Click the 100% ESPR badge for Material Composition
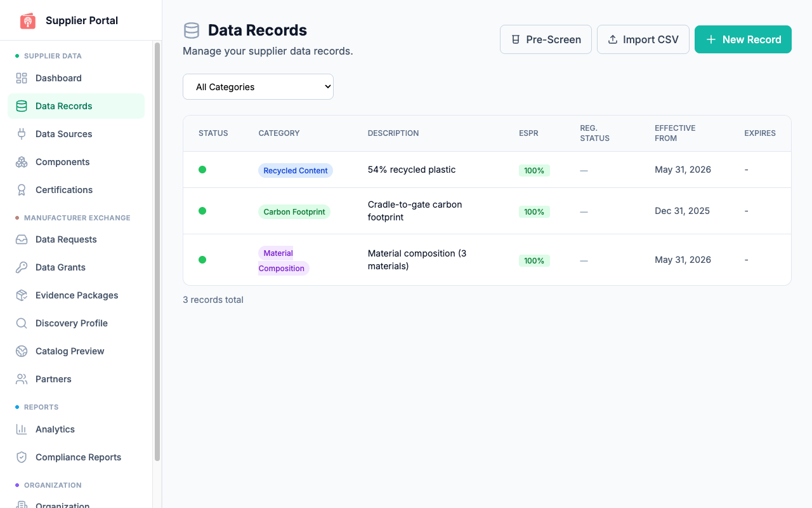812x508 pixels. coord(534,260)
